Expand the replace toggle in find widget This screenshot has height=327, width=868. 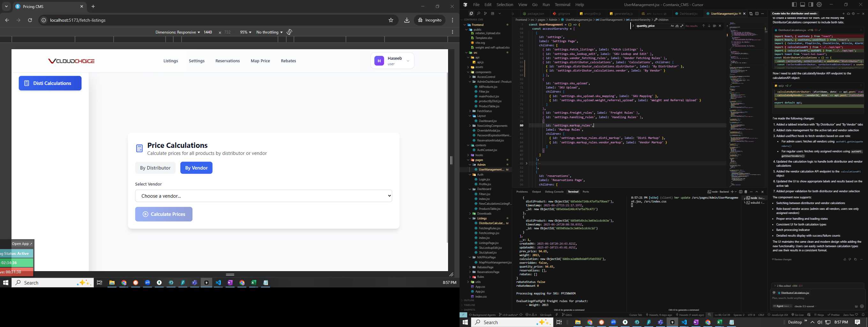coord(633,26)
